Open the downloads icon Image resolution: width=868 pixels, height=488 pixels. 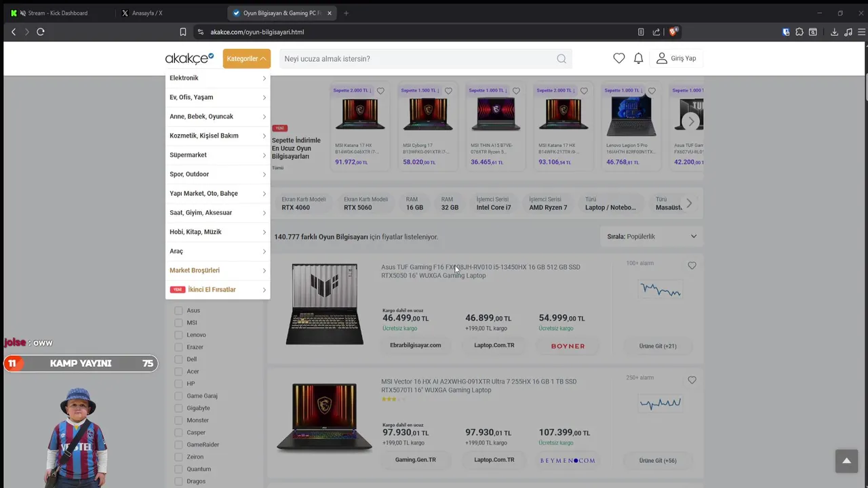point(834,32)
